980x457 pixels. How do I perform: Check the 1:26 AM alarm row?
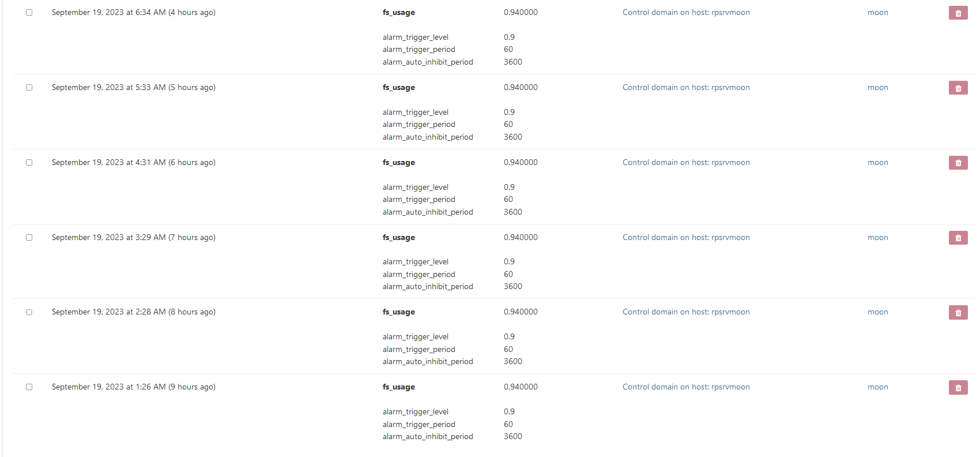[x=29, y=387]
